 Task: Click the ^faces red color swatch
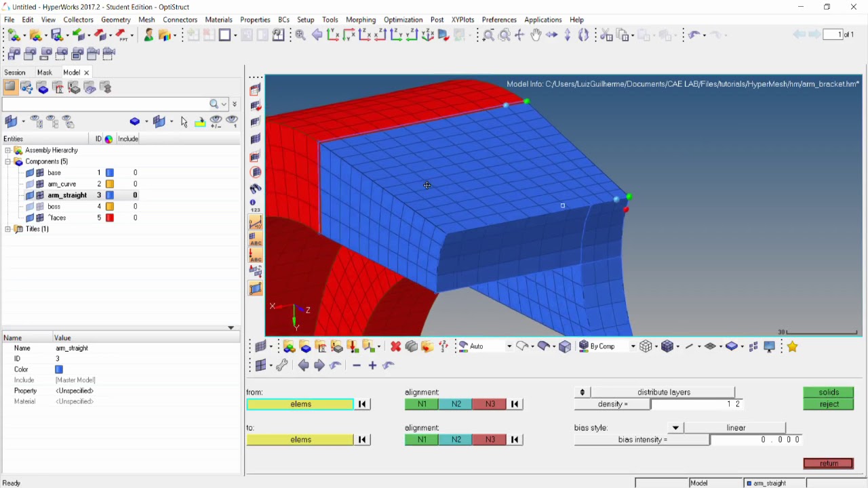[109, 218]
